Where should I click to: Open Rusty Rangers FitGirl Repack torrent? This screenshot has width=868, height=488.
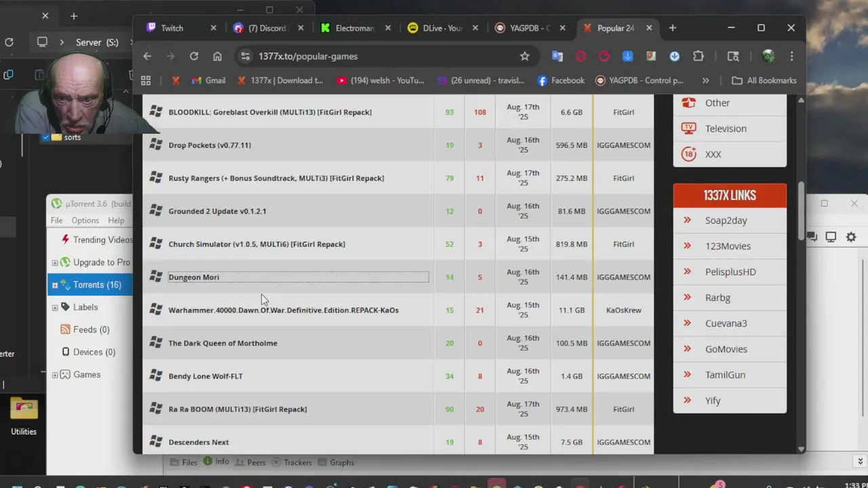point(276,178)
